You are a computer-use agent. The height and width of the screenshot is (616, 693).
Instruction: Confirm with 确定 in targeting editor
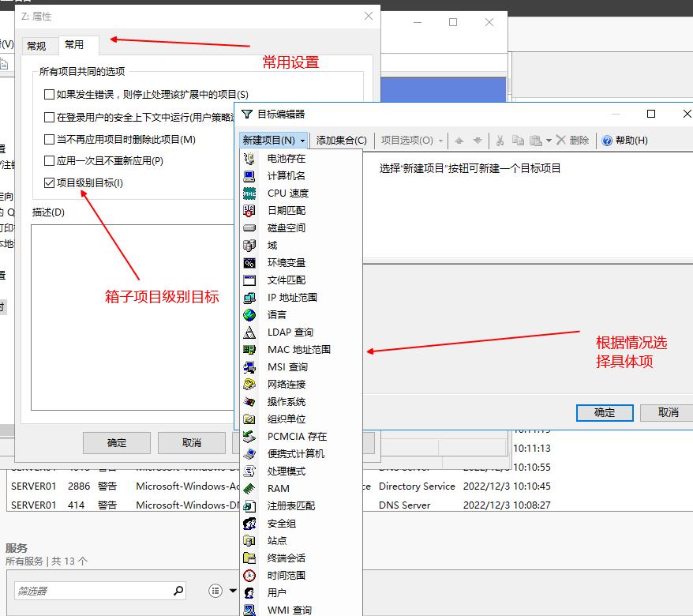[x=605, y=413]
